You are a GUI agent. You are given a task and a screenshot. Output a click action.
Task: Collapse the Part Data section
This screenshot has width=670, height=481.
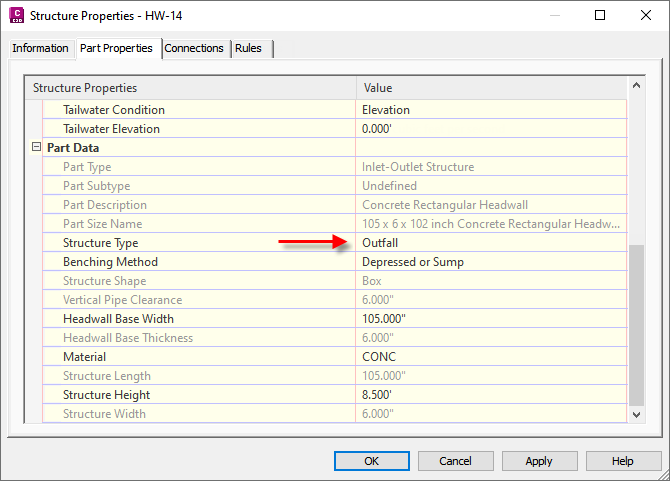37,148
